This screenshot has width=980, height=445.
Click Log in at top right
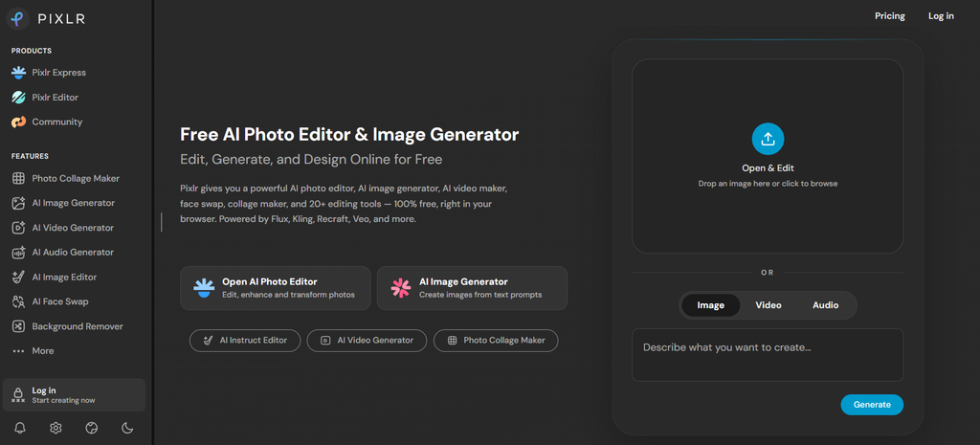[941, 16]
